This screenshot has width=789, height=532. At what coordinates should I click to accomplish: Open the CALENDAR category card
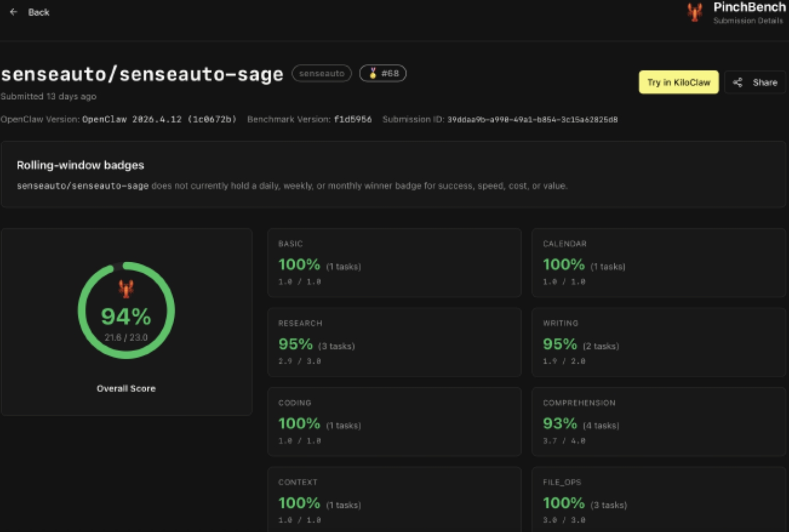point(658,263)
